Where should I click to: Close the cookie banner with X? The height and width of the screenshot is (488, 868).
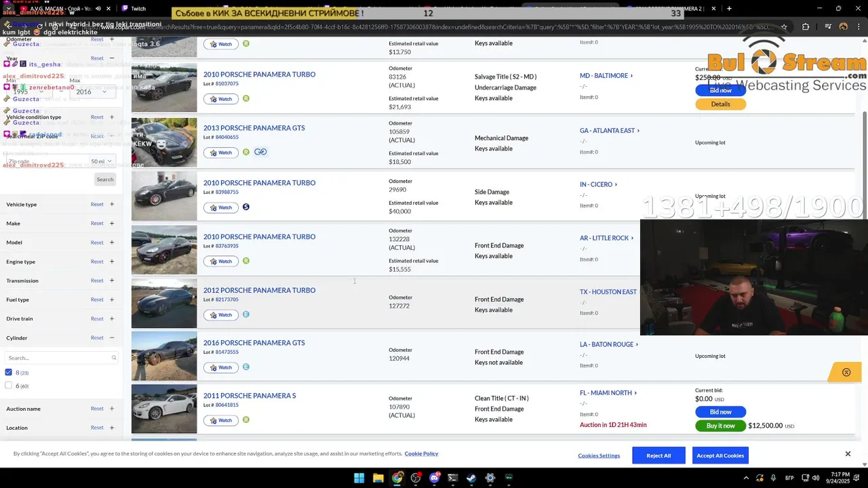(848, 453)
